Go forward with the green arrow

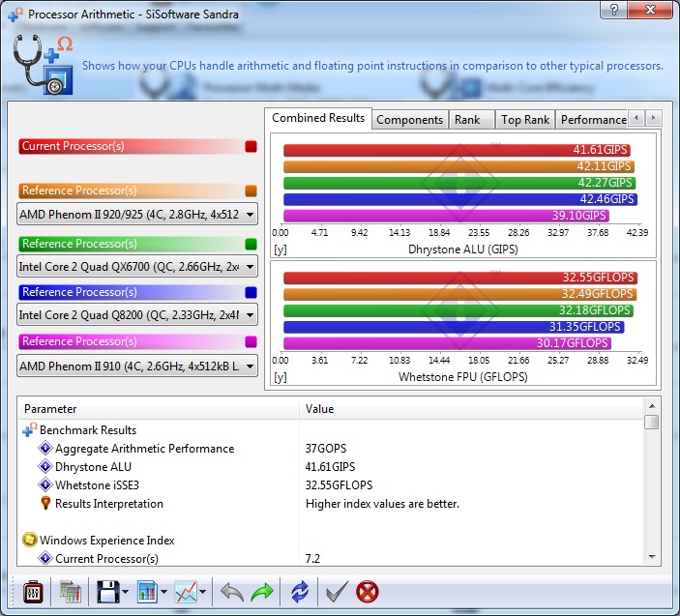click(262, 592)
